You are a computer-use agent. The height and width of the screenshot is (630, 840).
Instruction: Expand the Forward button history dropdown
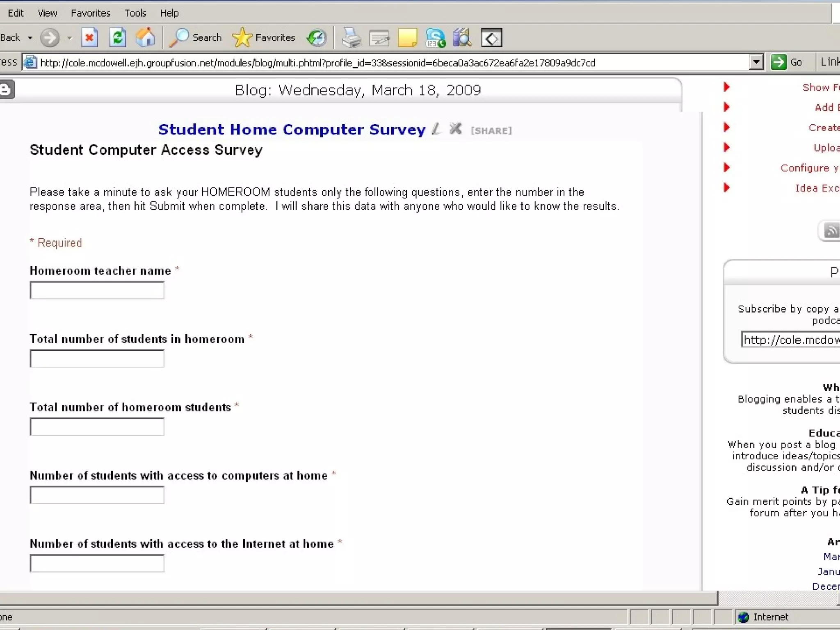(x=70, y=38)
